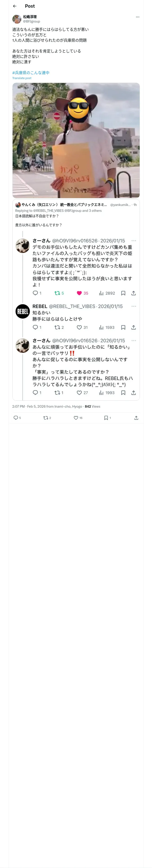Click the view count icon showing 2892
Image resolution: width=152 pixels, height=868 pixels.
[101, 293]
